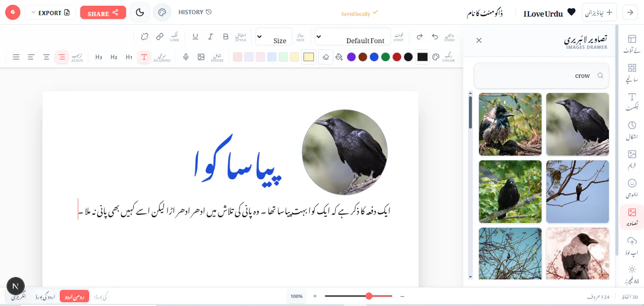The image size is (644, 306).
Task: Open the Templates grid tab in sidebar
Action: click(632, 73)
